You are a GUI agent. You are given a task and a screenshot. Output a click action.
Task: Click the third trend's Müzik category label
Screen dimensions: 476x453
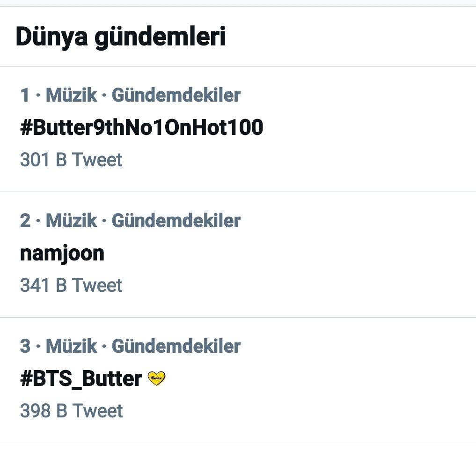(x=71, y=346)
